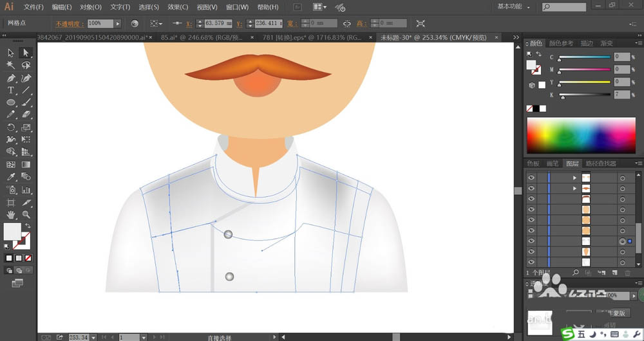Hide the topmost layer via eye icon
Screen dimensions: 644x341
(x=531, y=178)
